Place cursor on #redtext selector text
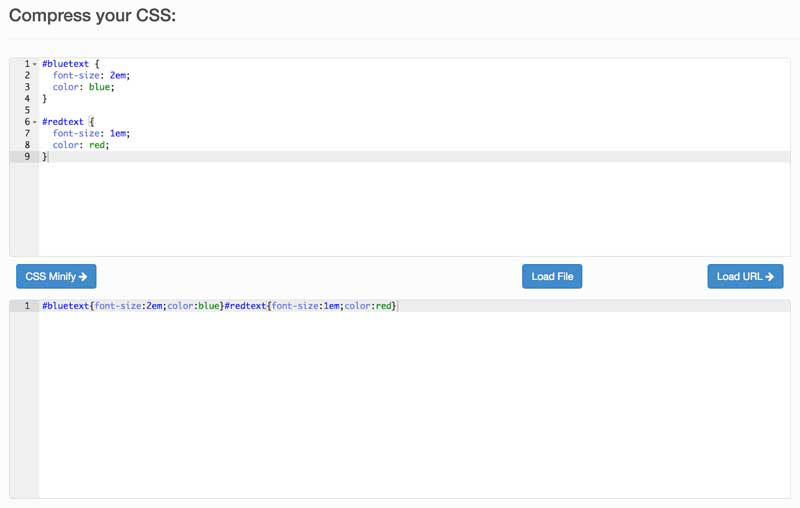Viewport: 800px width, 508px height. [63, 122]
